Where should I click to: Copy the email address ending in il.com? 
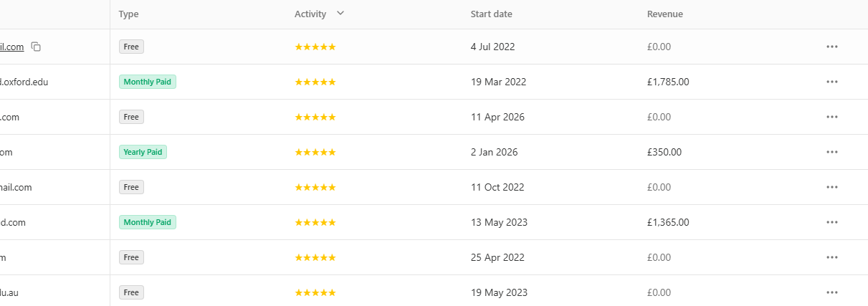pyautogui.click(x=36, y=47)
